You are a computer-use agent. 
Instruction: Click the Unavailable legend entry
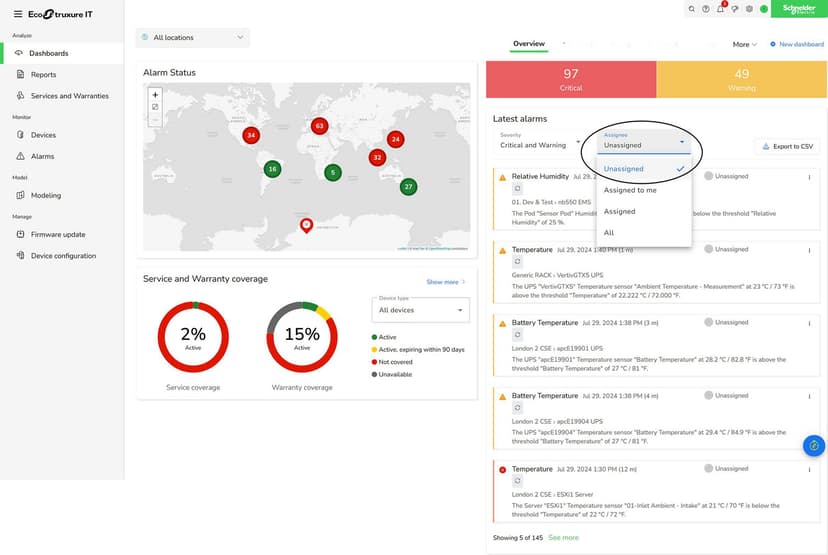click(x=391, y=374)
